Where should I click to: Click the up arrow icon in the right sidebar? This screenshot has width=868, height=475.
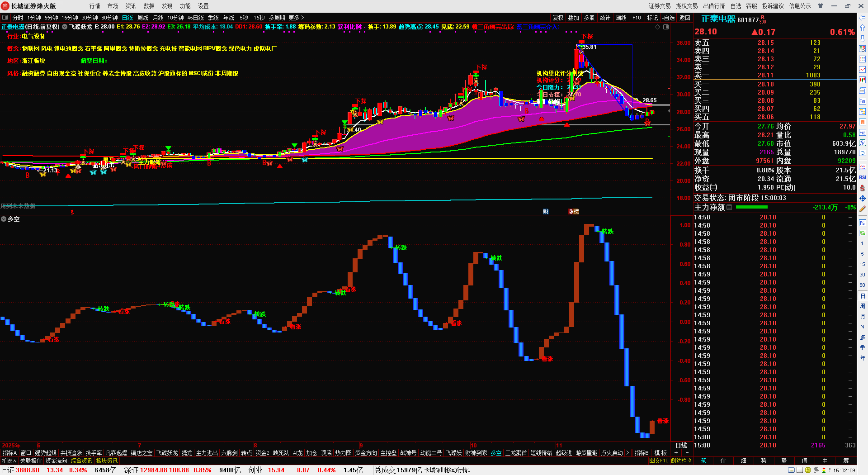pos(862,28)
